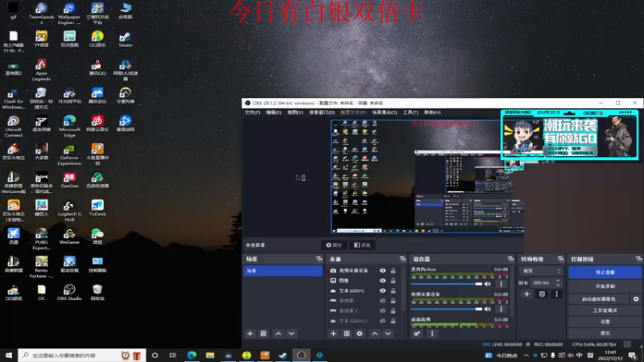Pop out the 场景 dock panel
The width and height of the screenshot is (644, 362).
click(319, 259)
